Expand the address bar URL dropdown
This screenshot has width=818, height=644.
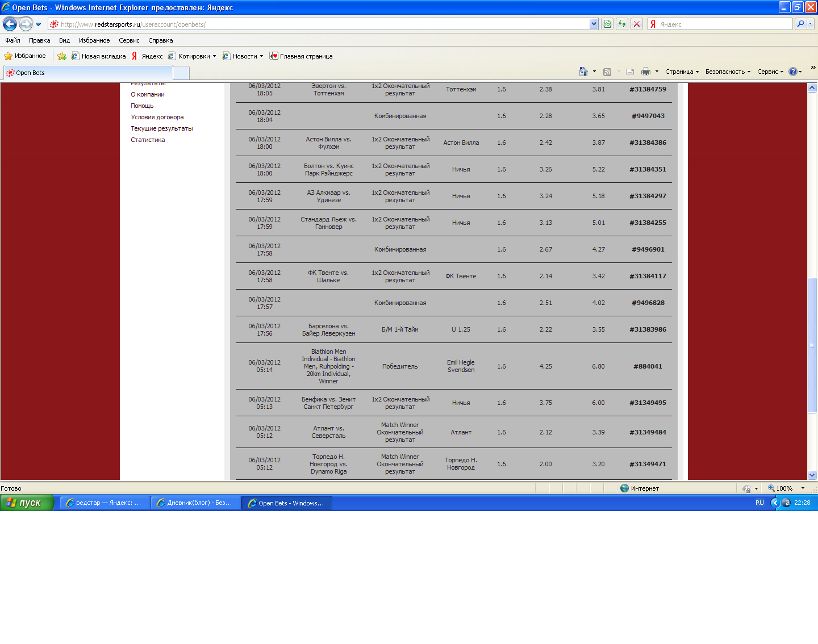(x=594, y=24)
